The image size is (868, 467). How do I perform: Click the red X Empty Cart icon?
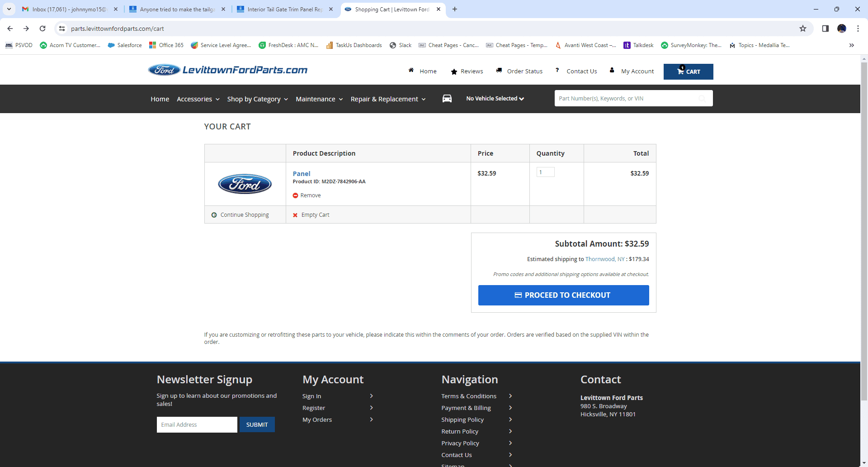click(x=295, y=215)
